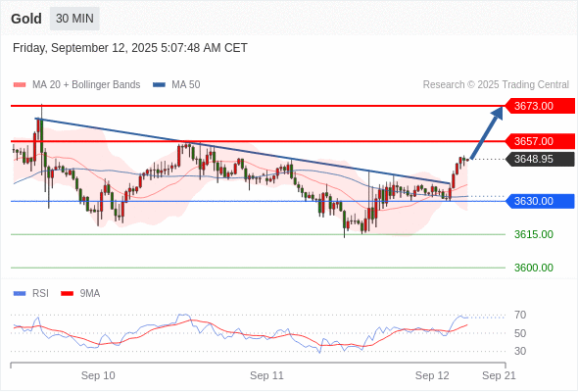
Task: Click the 3600.00 support level value
Action: [x=534, y=268]
